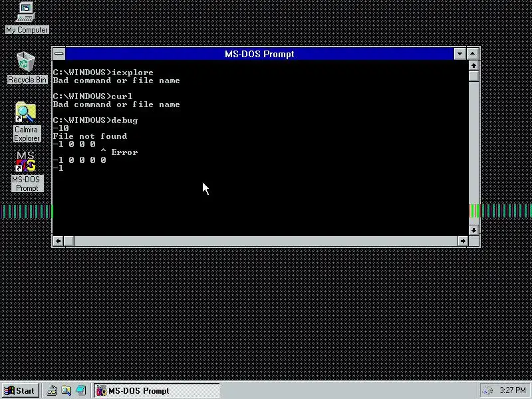The image size is (532, 399).
Task: Select the Recycle Bin desktop icon
Action: point(27,67)
